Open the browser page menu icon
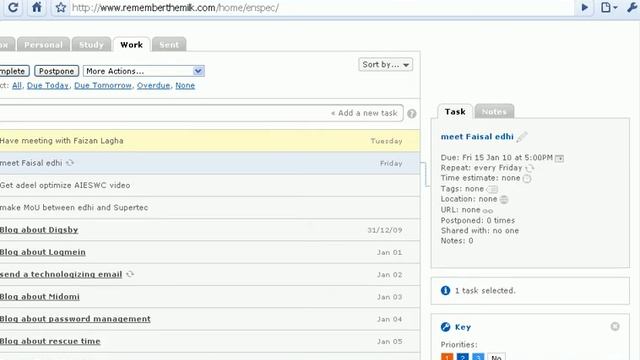Image resolution: width=640 pixels, height=360 pixels. click(608, 7)
